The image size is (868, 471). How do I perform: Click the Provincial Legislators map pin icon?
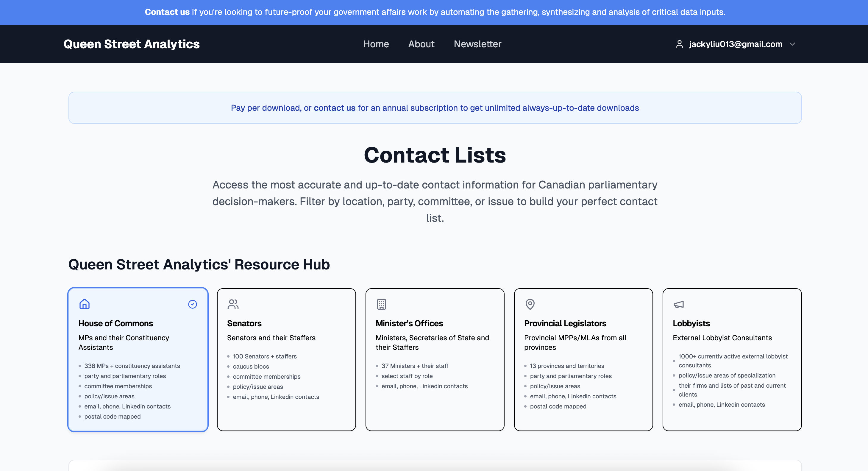530,304
